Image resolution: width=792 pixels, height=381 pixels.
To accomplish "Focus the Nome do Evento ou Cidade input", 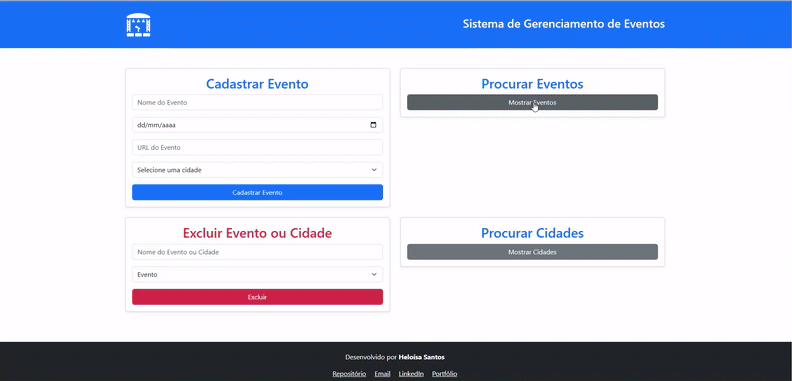I will tap(257, 252).
